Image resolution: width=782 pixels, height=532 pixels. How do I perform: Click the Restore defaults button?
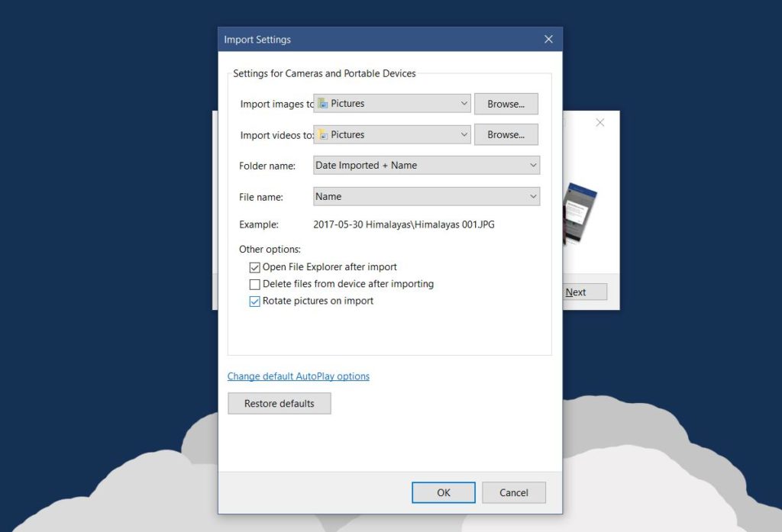pos(279,403)
